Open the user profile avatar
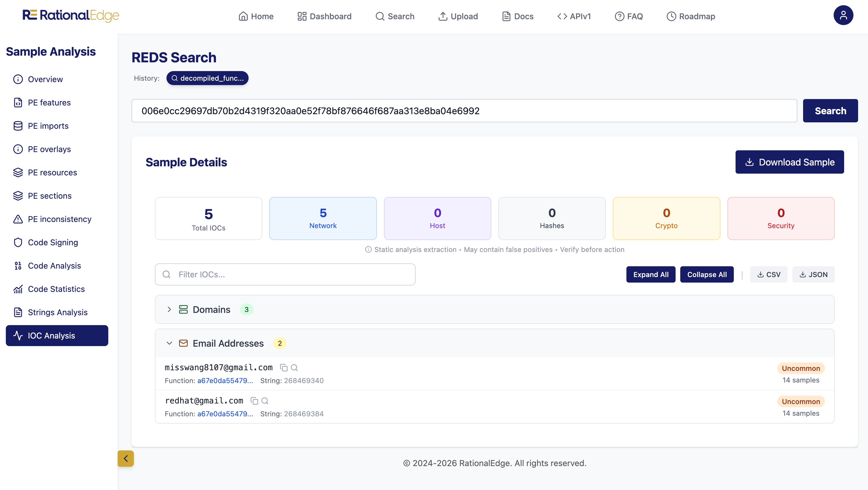Viewport: 868px width, 490px height. point(843,15)
